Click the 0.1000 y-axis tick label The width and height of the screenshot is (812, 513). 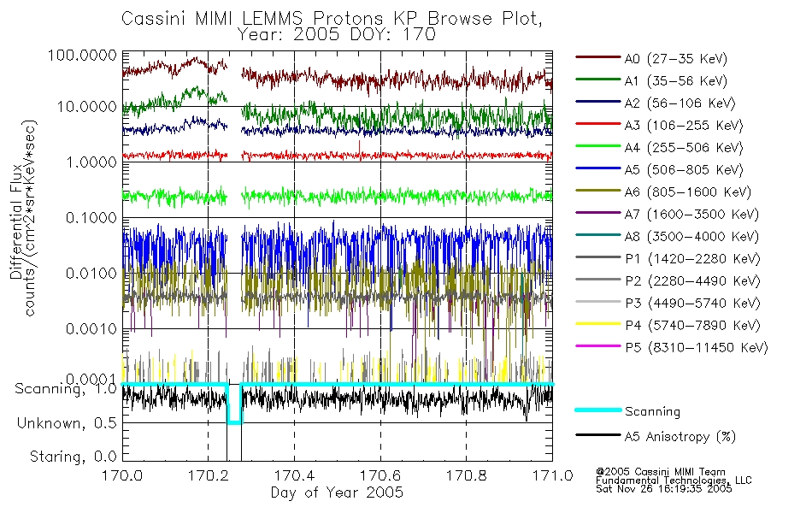(91, 218)
